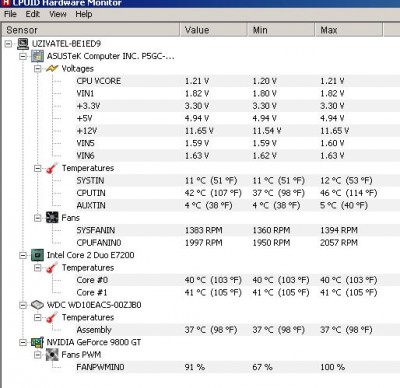Screen dimensions: 400x388
Task: Click the Max column header
Action: click(349, 30)
